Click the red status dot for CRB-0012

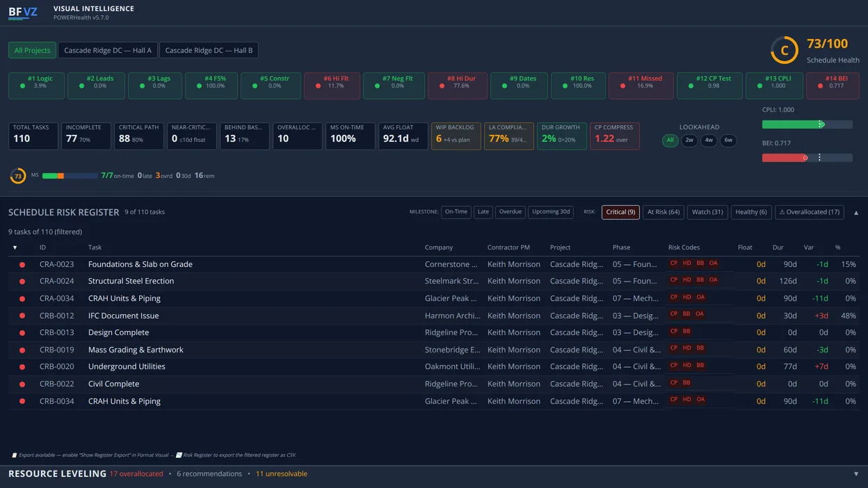pyautogui.click(x=22, y=316)
